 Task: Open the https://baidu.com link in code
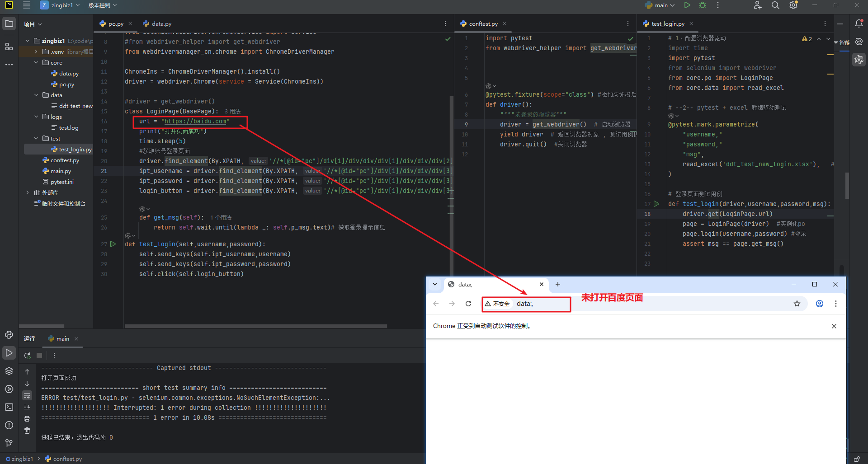(195, 121)
